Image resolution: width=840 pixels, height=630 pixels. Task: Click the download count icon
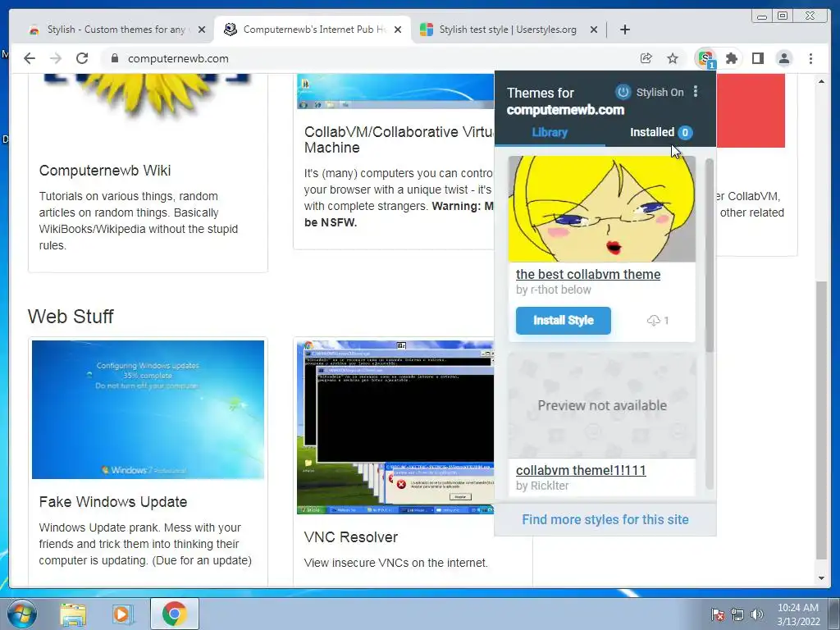pos(653,321)
